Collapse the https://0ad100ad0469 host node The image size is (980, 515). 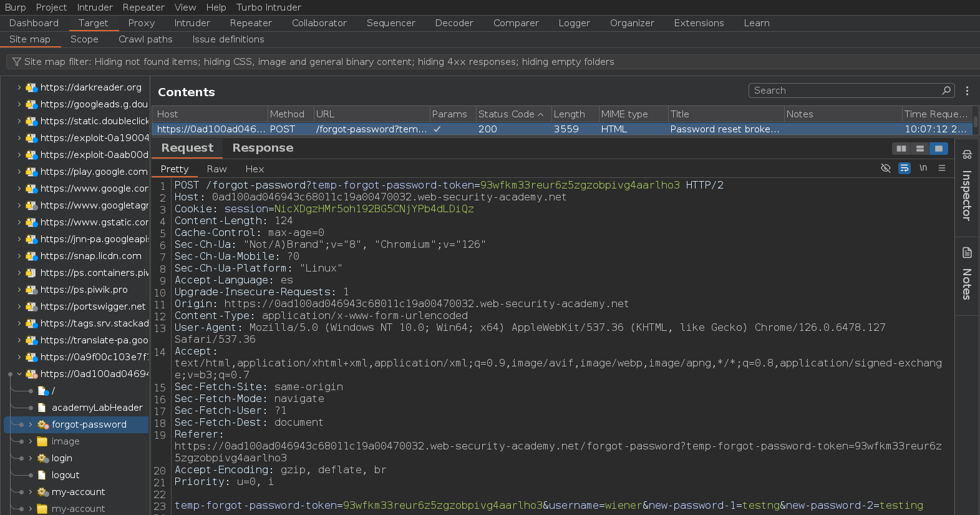(x=19, y=374)
